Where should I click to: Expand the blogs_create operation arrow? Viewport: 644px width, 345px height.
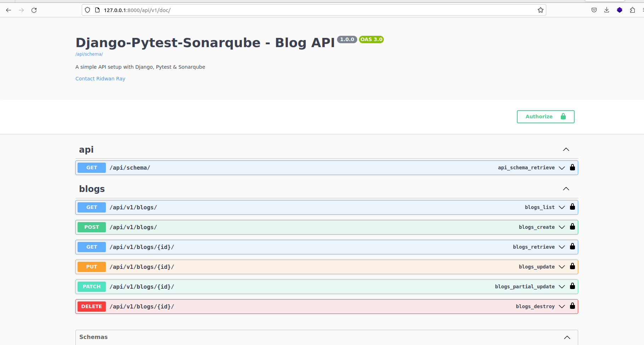562,227
